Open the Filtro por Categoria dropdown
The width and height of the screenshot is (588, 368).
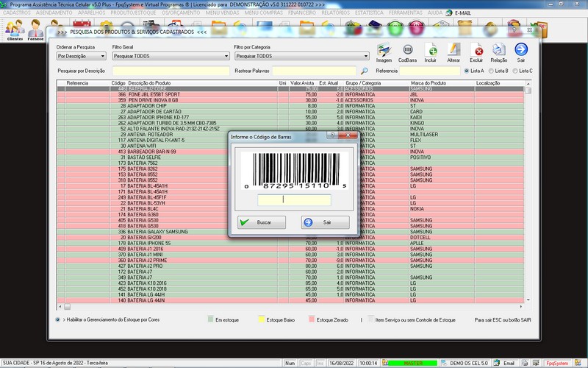302,56
